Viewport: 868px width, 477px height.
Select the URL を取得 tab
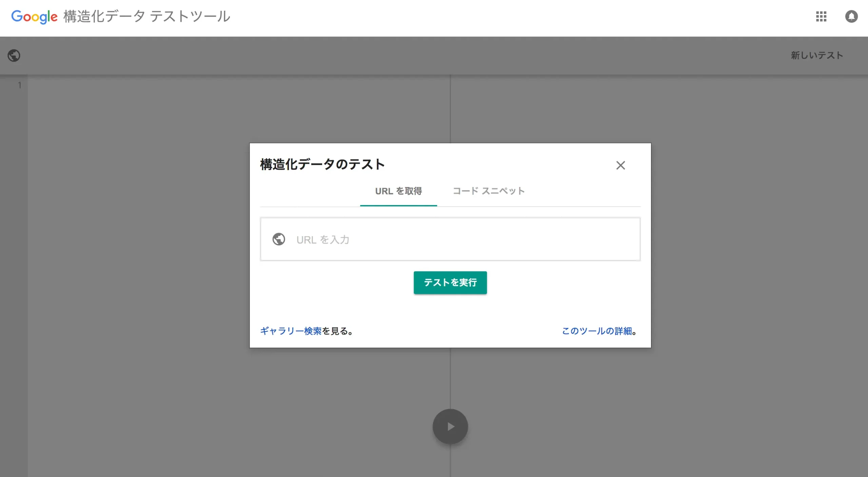coord(398,191)
